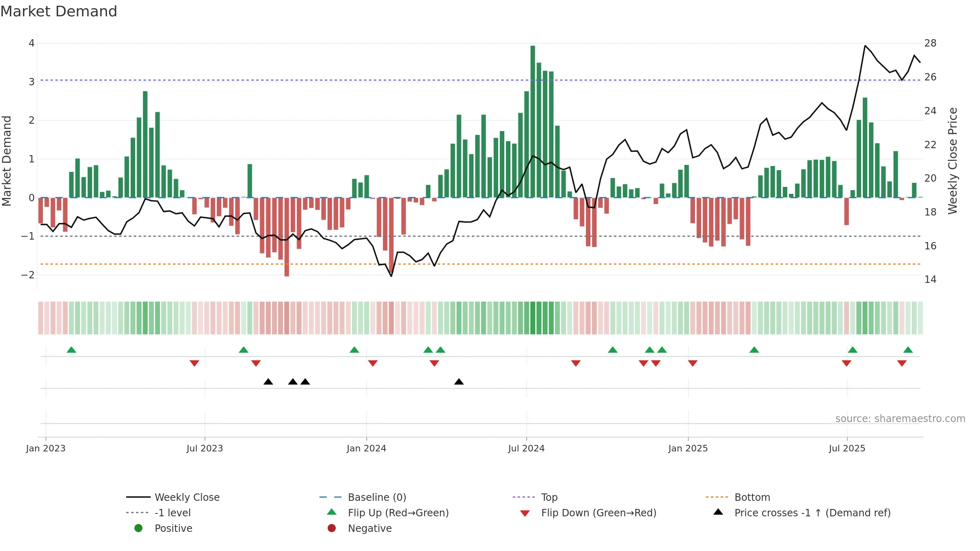Click the Jan 2023 x-axis label
Screen dimensions: 980x551
46,448
